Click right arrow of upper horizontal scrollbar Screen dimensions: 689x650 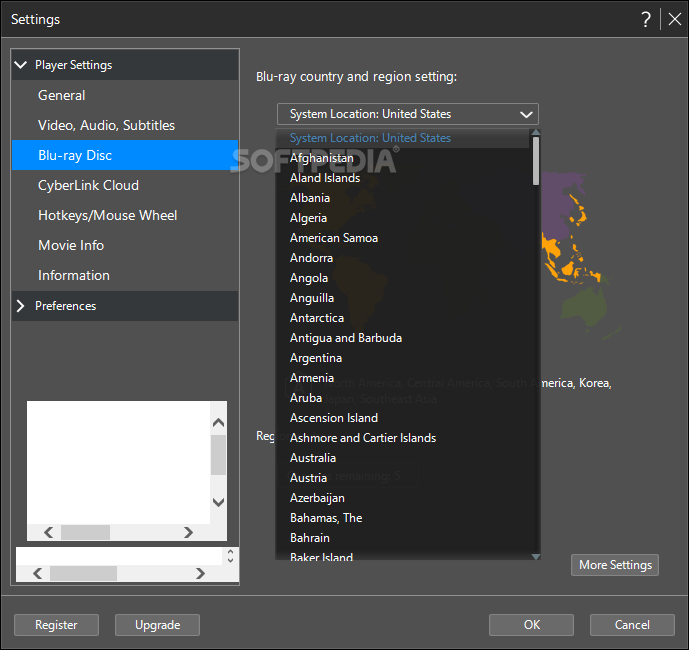tap(188, 532)
